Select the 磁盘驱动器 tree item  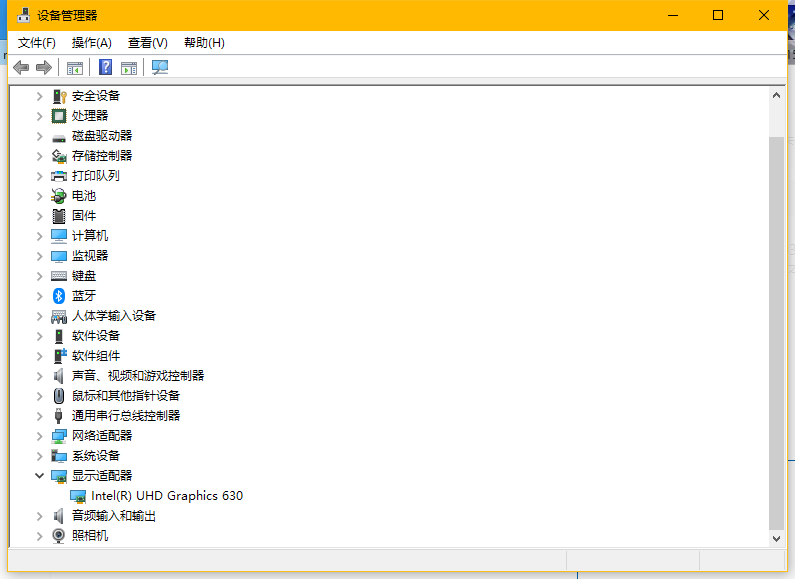[x=102, y=136]
